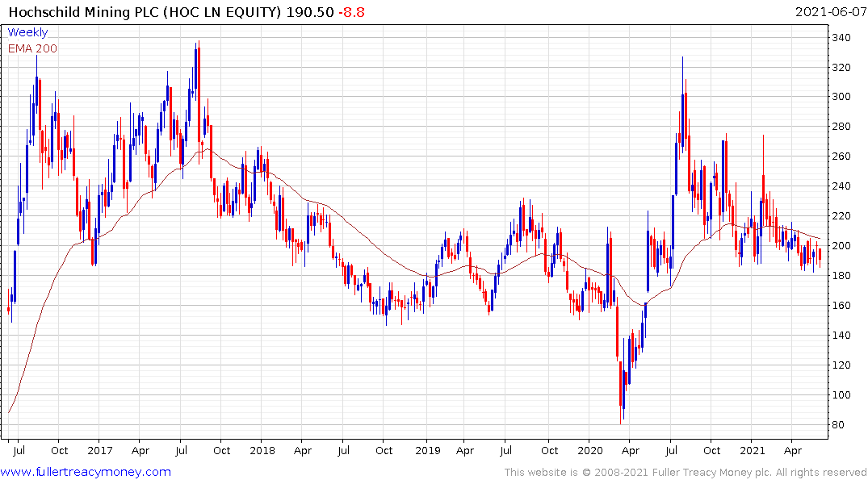
Task: Click the 2018 year label on time axis
Action: pos(262,451)
